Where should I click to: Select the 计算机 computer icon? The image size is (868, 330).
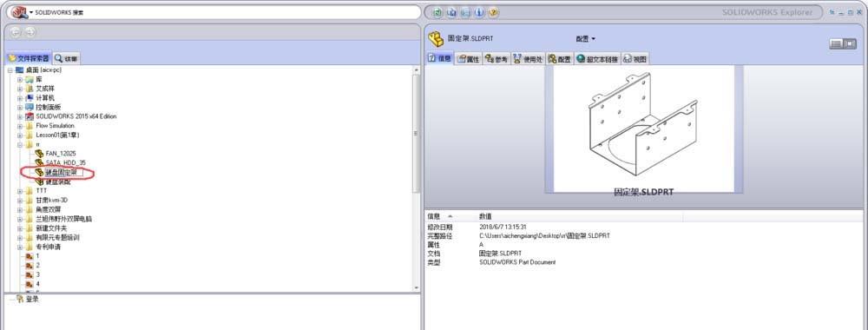click(30, 98)
